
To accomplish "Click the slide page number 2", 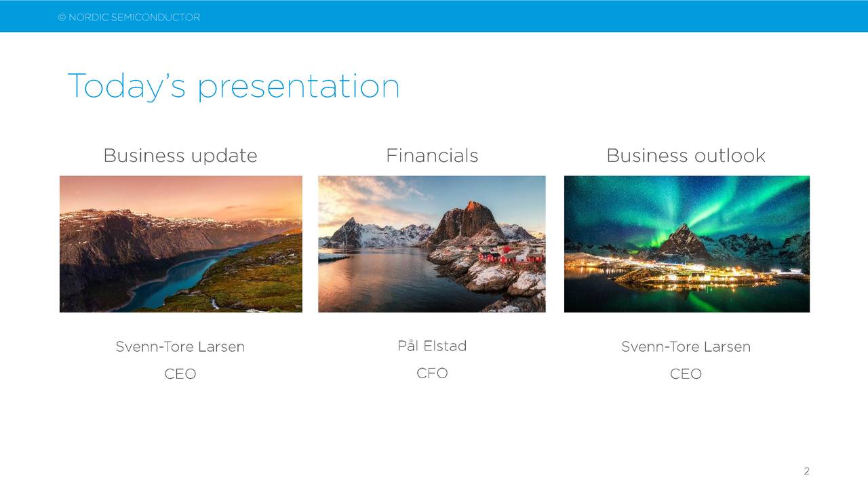I will coord(806,471).
